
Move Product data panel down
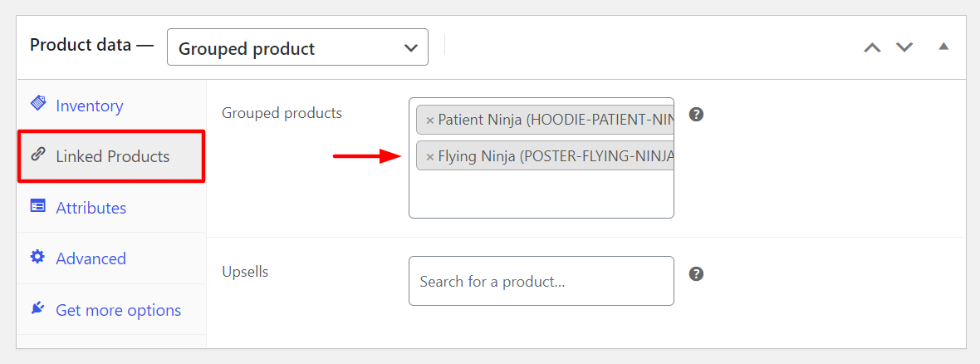pyautogui.click(x=904, y=47)
